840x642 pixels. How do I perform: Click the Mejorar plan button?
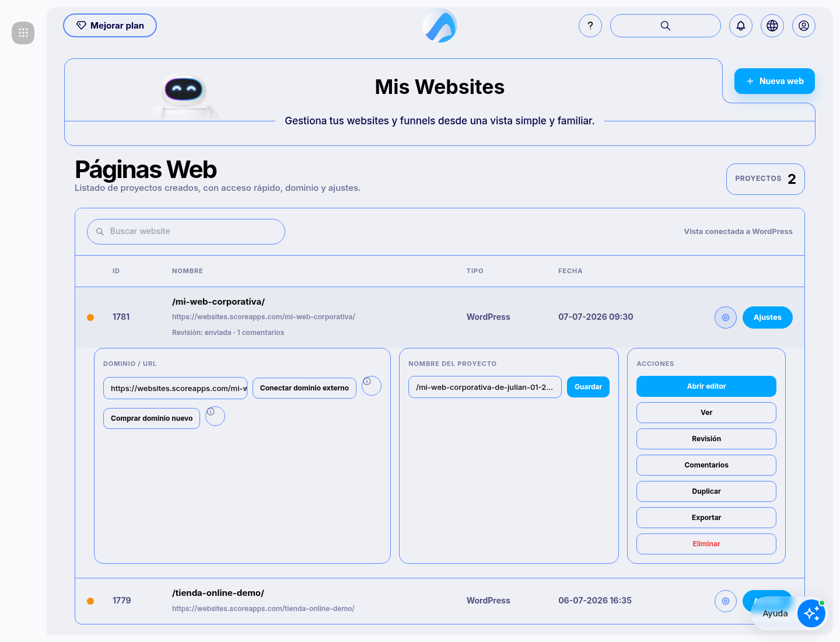[110, 26]
